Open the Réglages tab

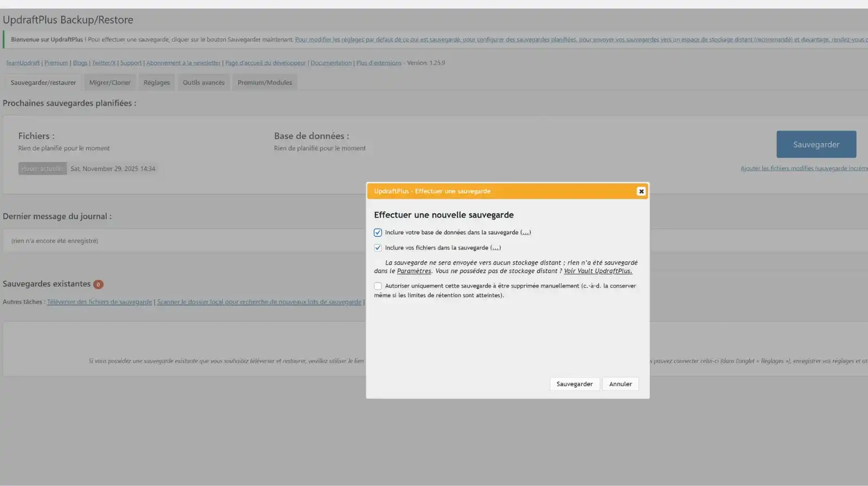coord(156,82)
